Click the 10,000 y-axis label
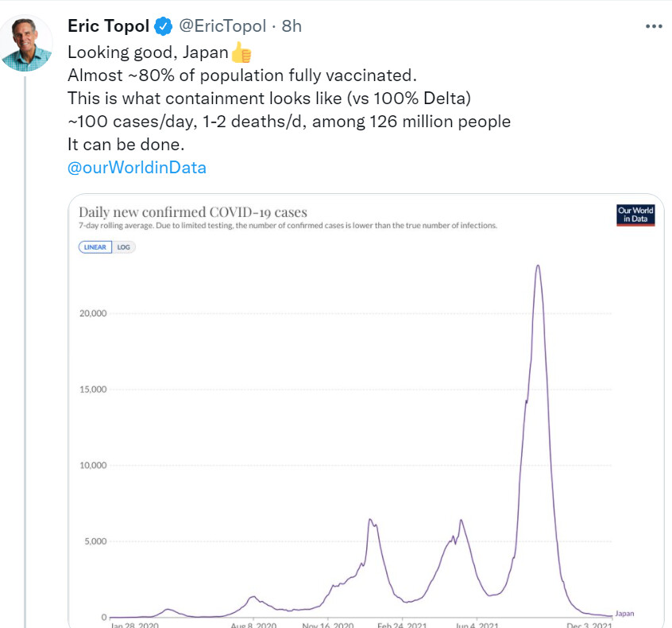 (x=92, y=466)
